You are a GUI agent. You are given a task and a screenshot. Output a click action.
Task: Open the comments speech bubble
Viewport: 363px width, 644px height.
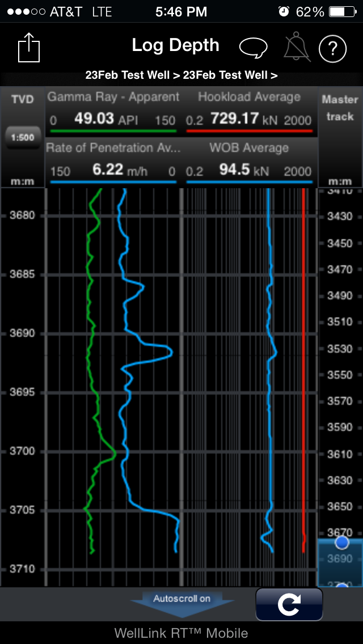253,48
